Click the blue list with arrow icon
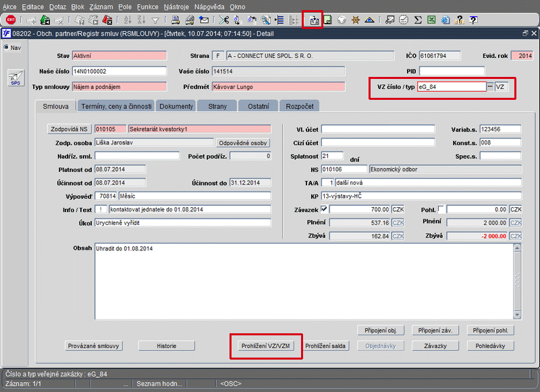 [279, 20]
